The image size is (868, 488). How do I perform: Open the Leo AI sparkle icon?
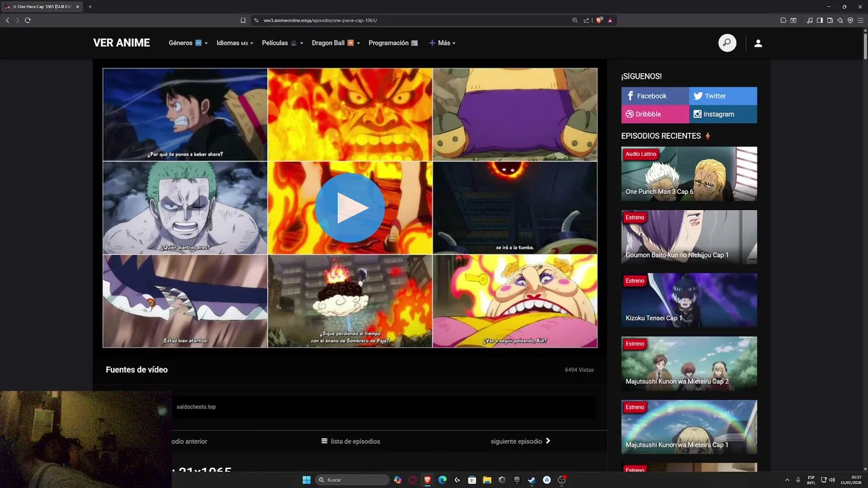point(840,20)
